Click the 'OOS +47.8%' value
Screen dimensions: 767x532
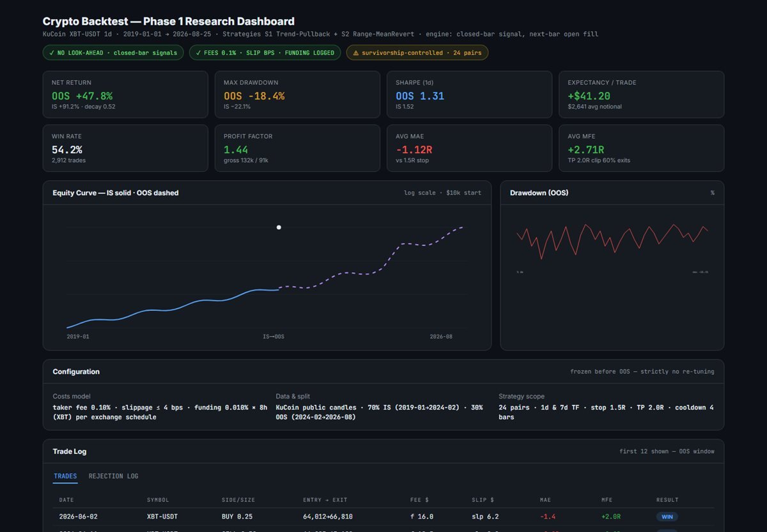point(82,96)
